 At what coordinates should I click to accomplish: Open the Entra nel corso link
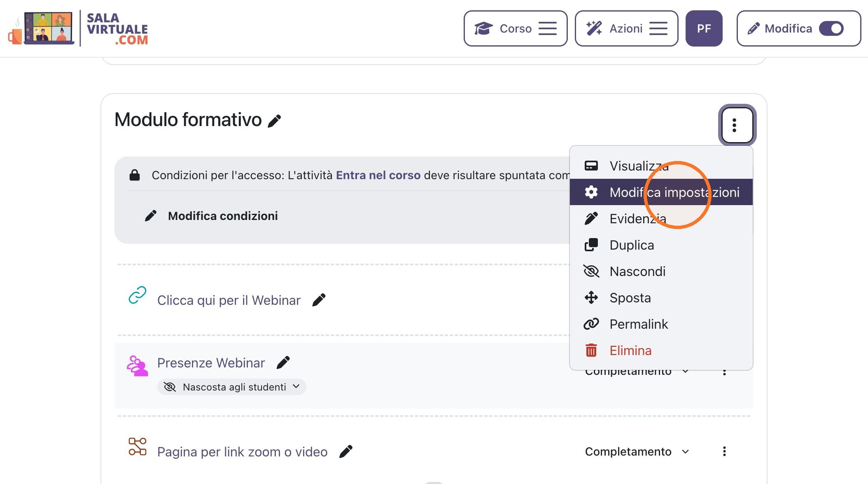point(378,175)
